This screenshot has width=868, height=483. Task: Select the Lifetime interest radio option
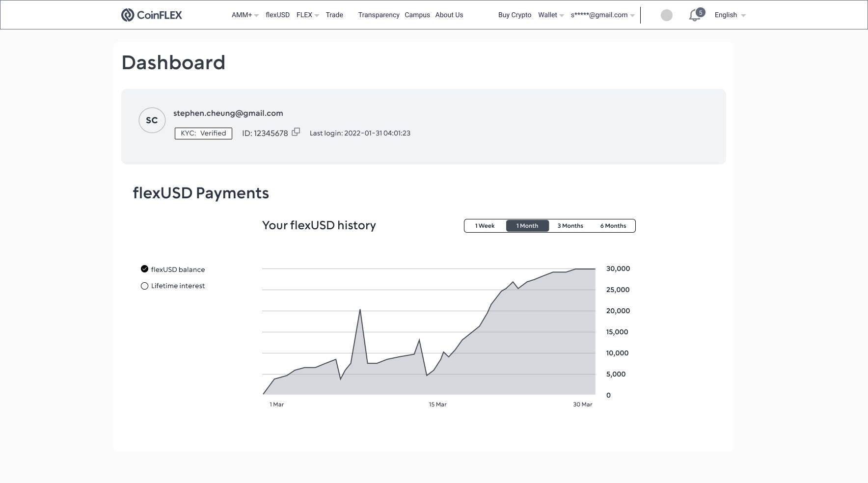click(144, 286)
